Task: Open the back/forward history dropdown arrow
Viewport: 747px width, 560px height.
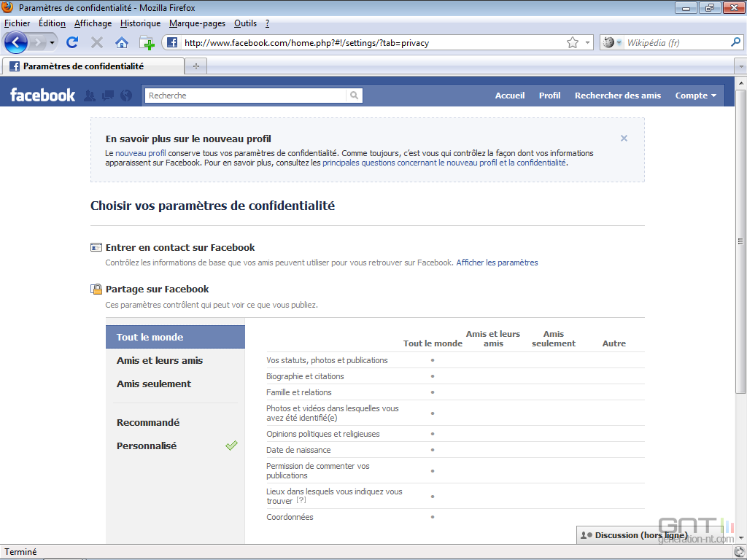Action: pyautogui.click(x=52, y=43)
